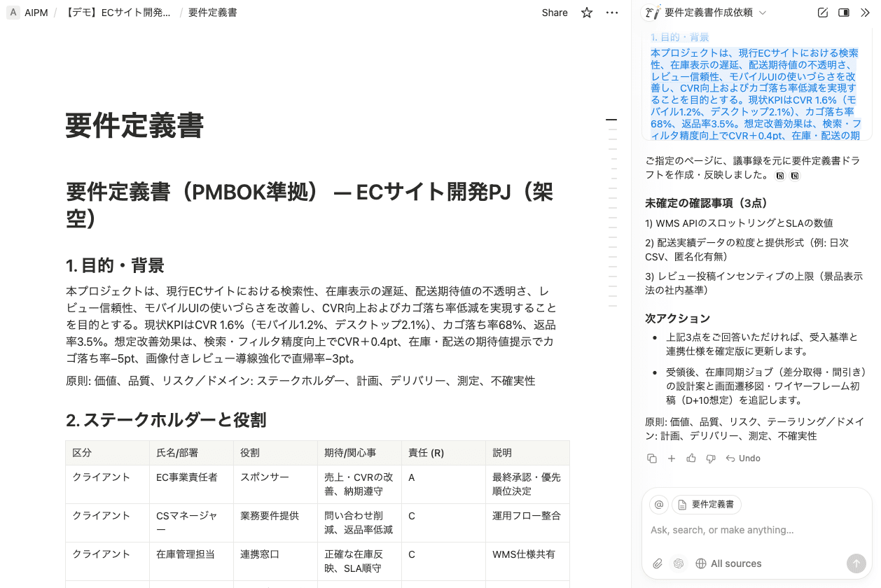881x588 pixels.
Task: Select the EC事業責任者 table cell
Action: pos(192,484)
